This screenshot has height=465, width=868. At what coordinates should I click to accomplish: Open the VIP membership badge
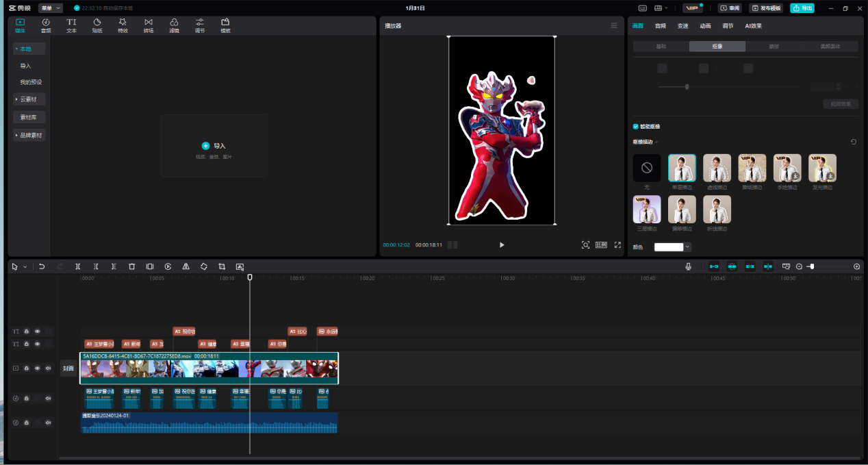692,8
